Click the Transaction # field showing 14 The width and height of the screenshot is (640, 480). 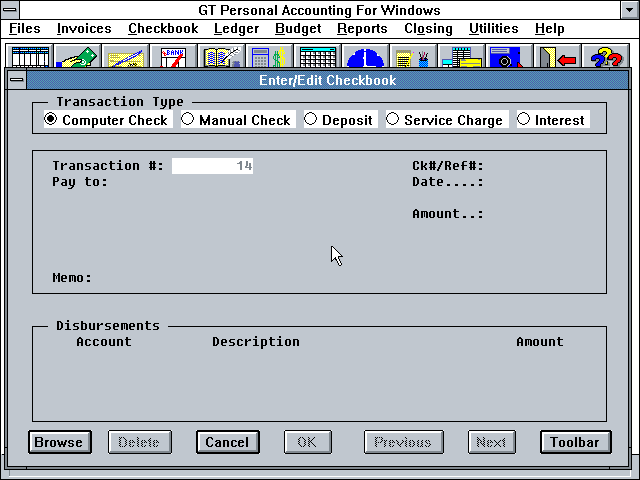pyautogui.click(x=212, y=166)
